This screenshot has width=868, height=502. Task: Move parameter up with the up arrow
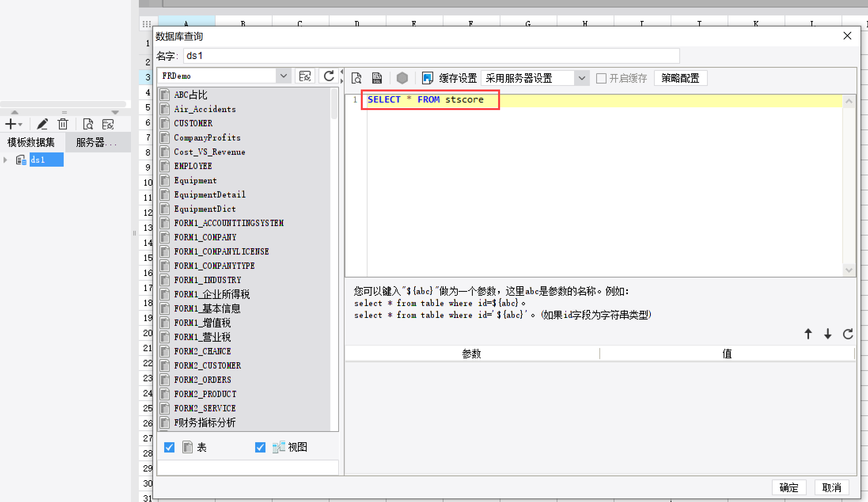pos(808,334)
